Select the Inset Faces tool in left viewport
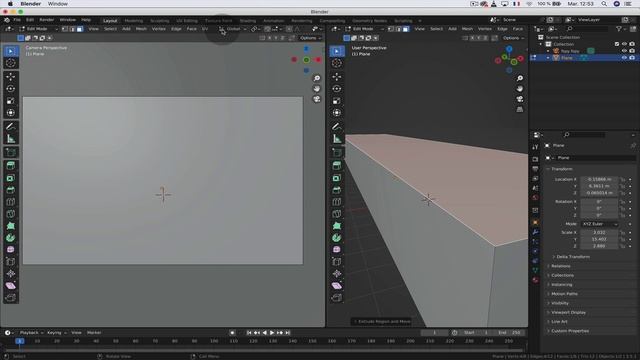This screenshot has height=360, width=640. click(x=11, y=178)
